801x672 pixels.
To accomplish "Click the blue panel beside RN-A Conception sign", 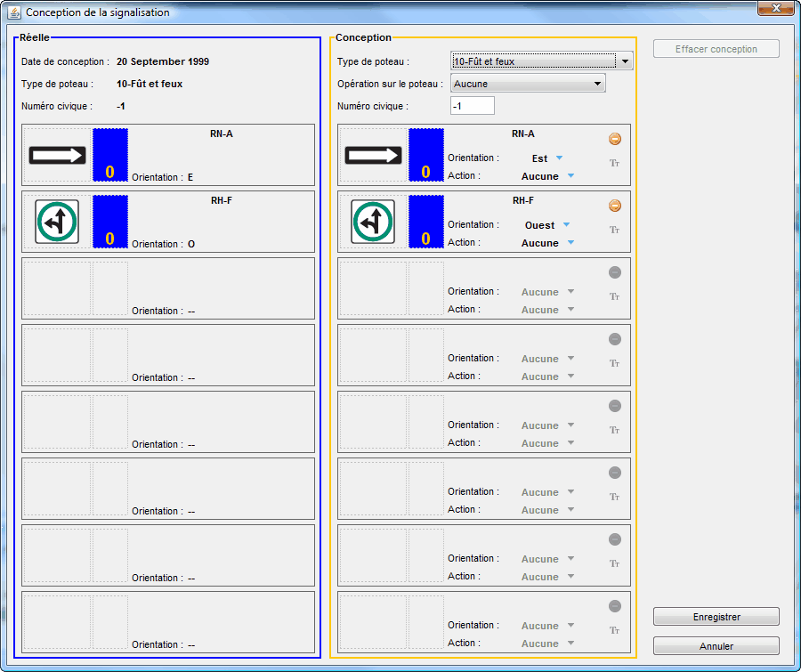I will 425,155.
